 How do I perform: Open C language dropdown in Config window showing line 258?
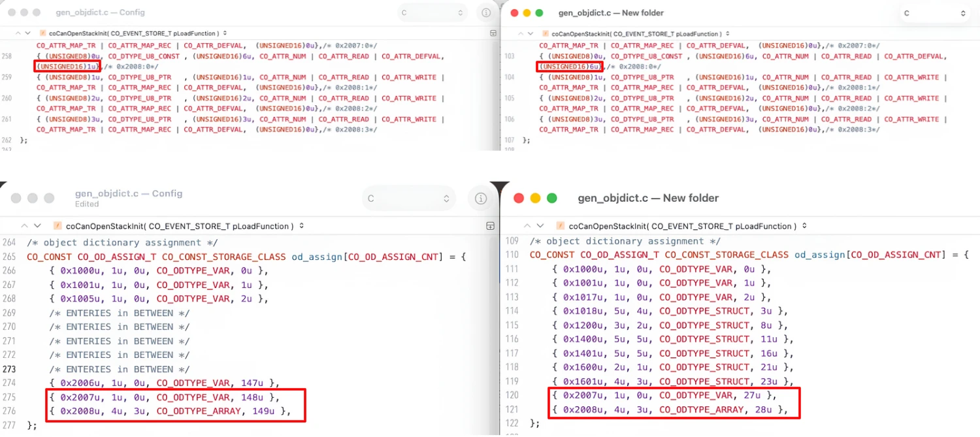[x=432, y=13]
